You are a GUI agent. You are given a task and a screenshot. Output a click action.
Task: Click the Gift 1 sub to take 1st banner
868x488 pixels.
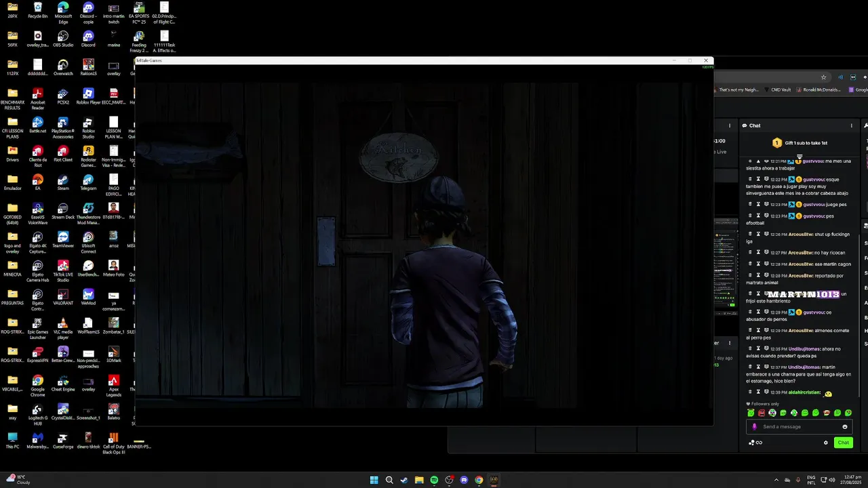(x=800, y=143)
